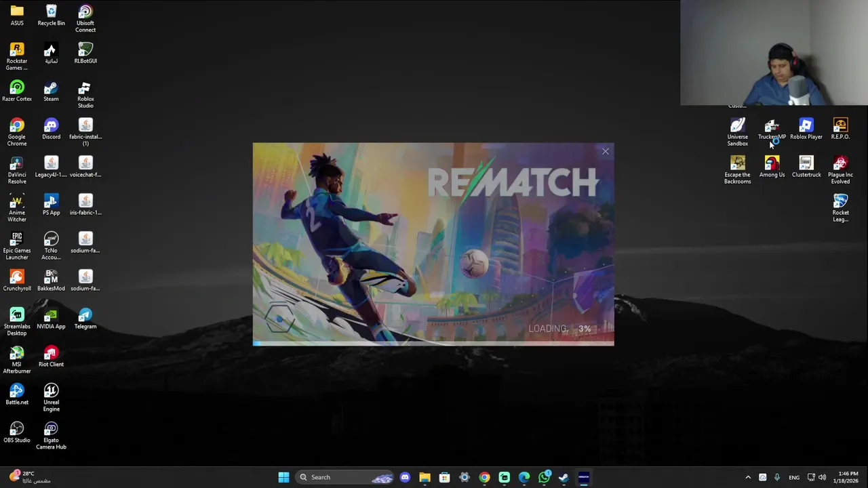Open Discord from the taskbar
The height and width of the screenshot is (488, 868).
405,477
